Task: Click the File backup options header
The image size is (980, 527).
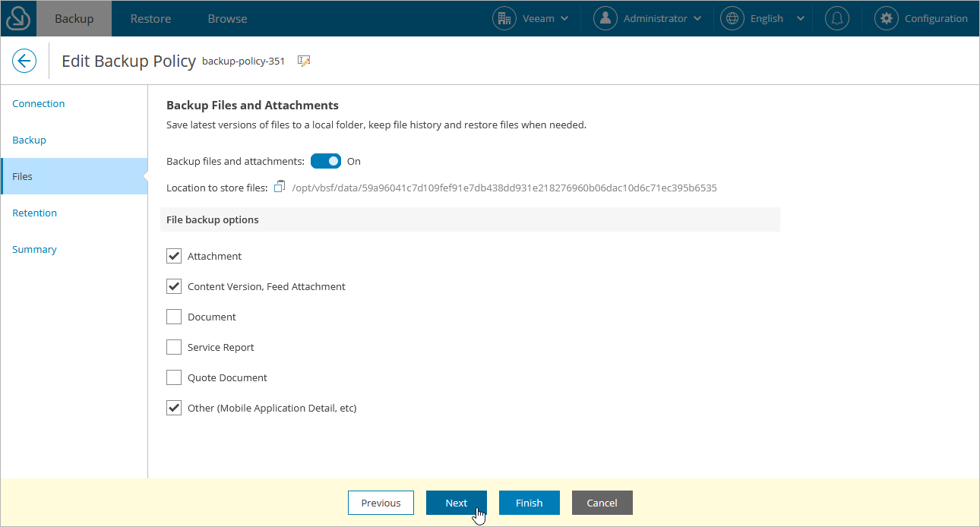Action: [x=470, y=219]
